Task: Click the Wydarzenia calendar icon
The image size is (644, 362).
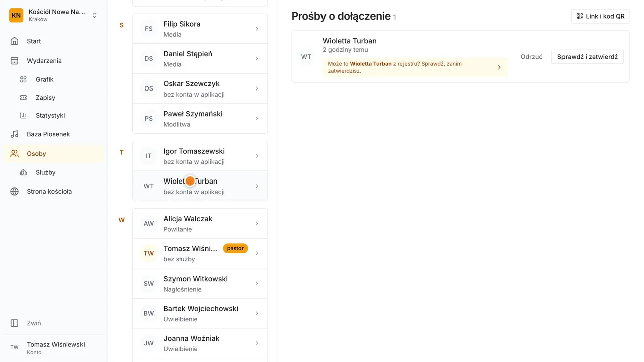Action: coord(15,61)
